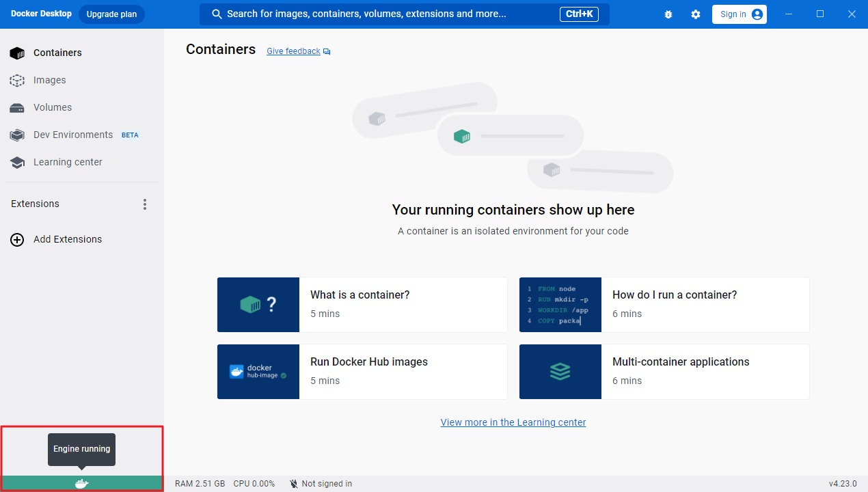Image resolution: width=868 pixels, height=492 pixels.
Task: Close the Docker Desktop window
Action: (x=852, y=14)
